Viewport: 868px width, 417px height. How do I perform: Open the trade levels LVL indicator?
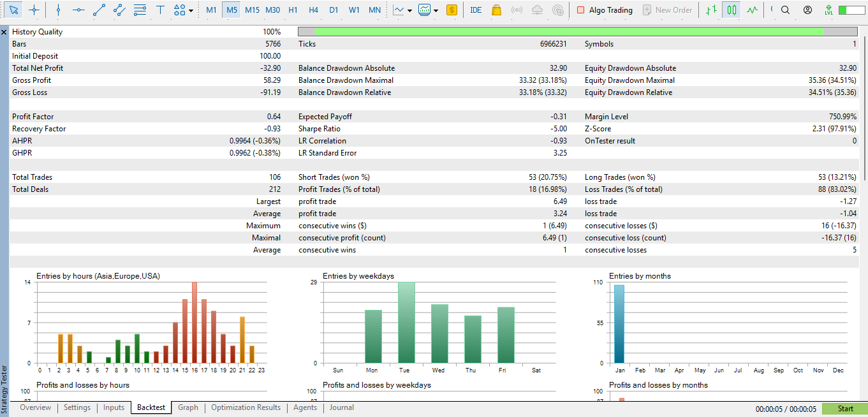[827, 10]
